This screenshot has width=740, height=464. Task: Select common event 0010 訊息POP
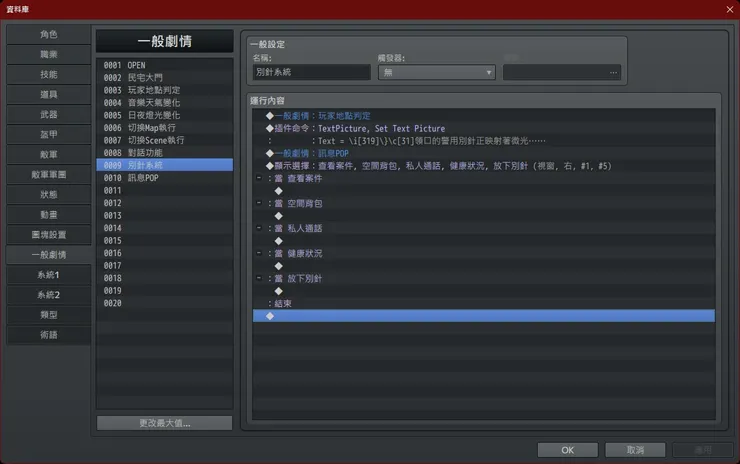tap(165, 177)
